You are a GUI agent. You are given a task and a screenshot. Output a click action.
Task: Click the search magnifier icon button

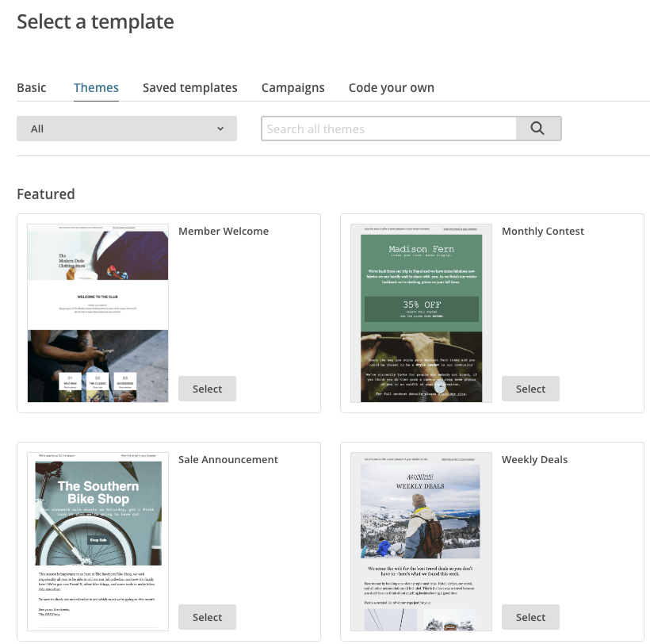[538, 128]
